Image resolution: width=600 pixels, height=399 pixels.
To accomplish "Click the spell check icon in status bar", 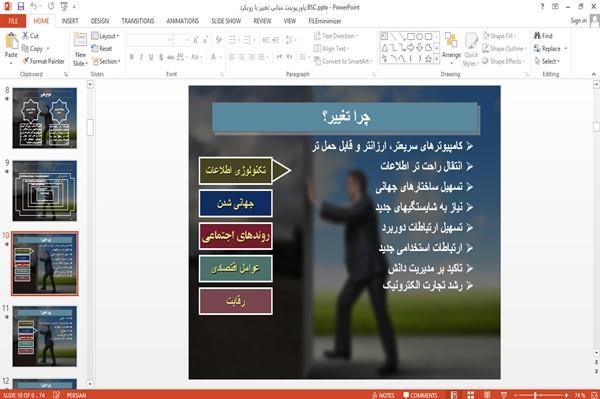I will click(56, 395).
